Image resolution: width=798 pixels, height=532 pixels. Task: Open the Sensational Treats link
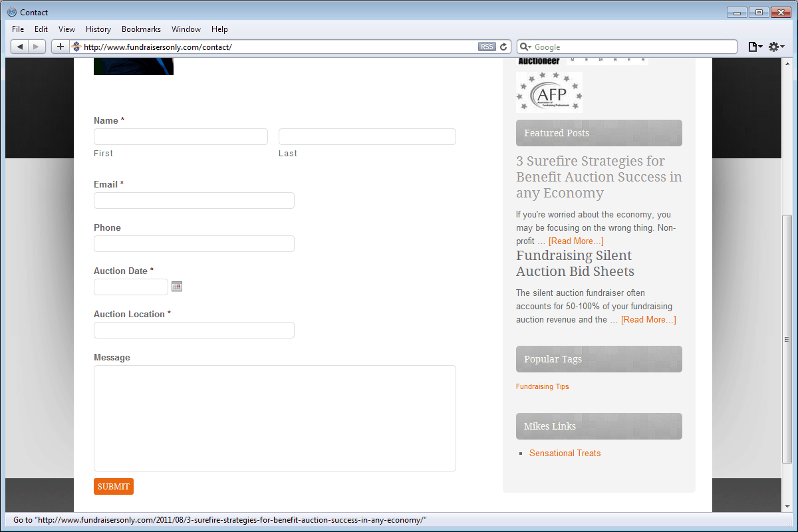[565, 453]
